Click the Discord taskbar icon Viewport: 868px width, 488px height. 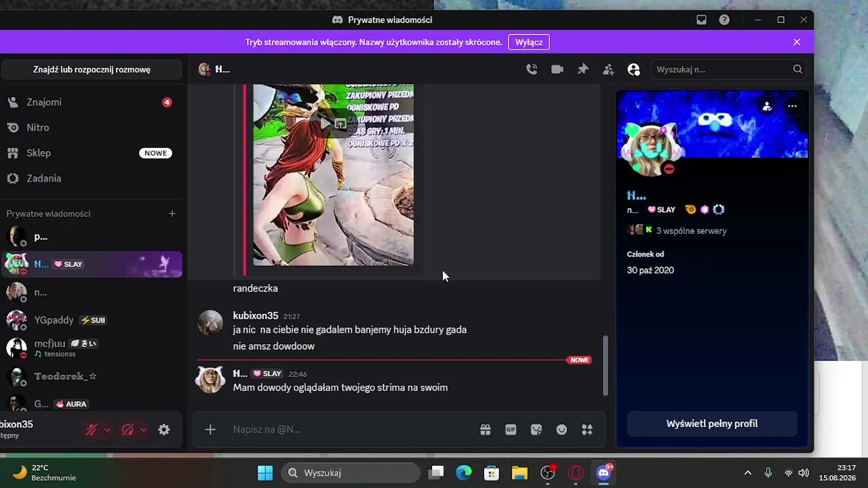pyautogui.click(x=604, y=472)
